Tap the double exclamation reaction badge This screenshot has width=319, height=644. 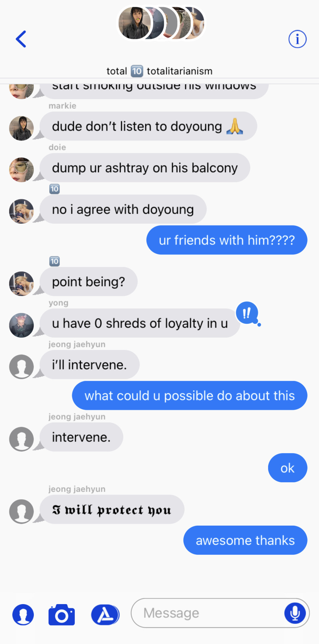[x=247, y=313]
